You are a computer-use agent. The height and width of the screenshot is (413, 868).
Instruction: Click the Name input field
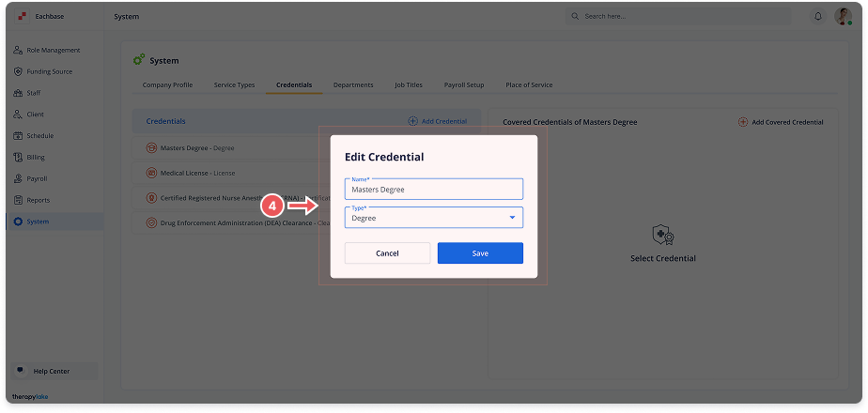[434, 189]
